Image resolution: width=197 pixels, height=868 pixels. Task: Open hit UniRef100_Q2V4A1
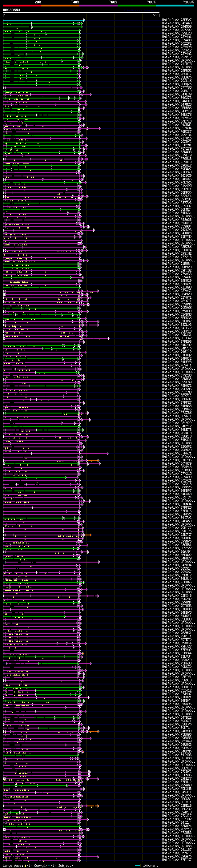pyautogui.click(x=176, y=37)
